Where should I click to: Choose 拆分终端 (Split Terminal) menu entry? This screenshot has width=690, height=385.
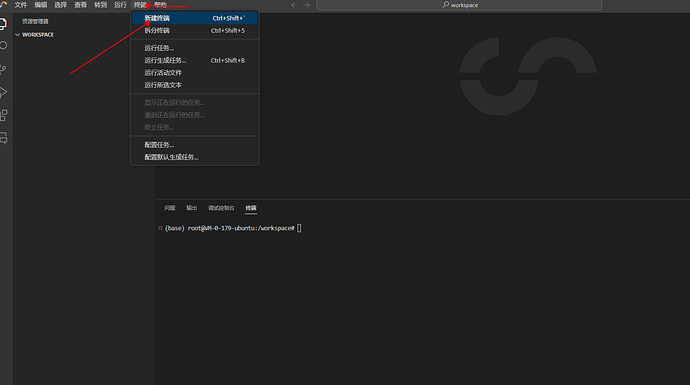[195, 30]
